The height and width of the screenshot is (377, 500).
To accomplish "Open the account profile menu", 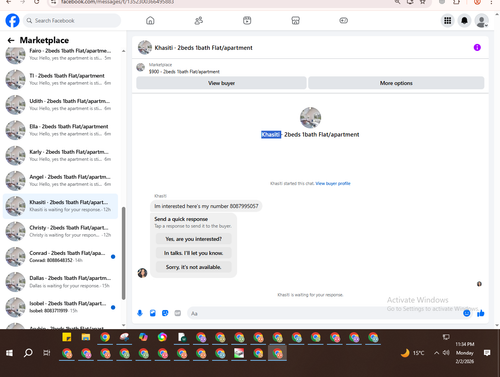I will click(482, 21).
